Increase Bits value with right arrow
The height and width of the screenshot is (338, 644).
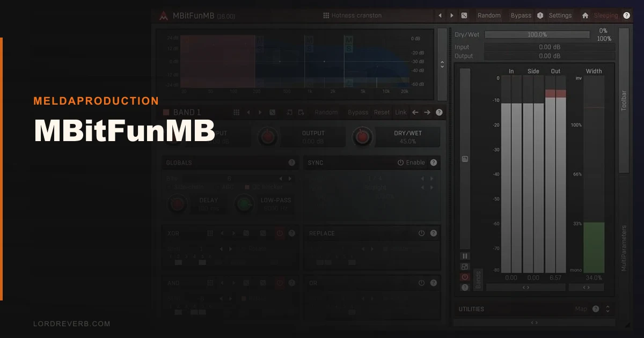pos(290,179)
